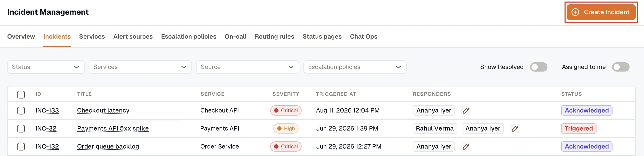Switch to the Chat Ops tab
The height and width of the screenshot is (156, 644).
tap(364, 37)
